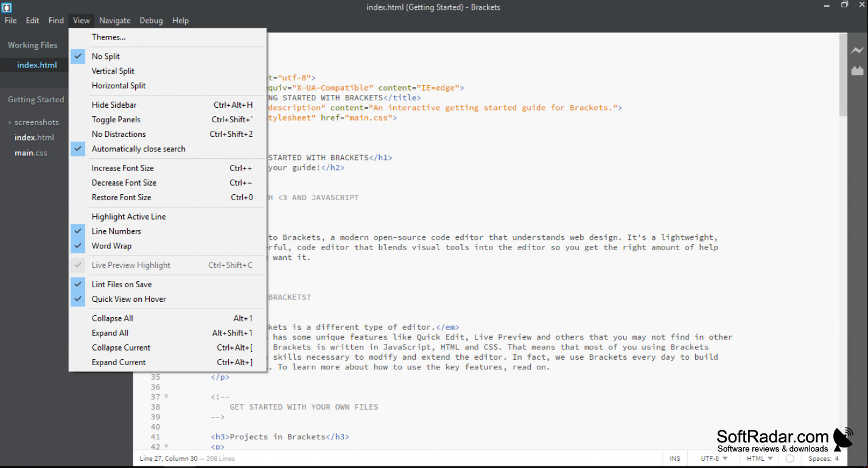Choose Expand Current
Screen dimensions: 868x468
(x=167, y=362)
